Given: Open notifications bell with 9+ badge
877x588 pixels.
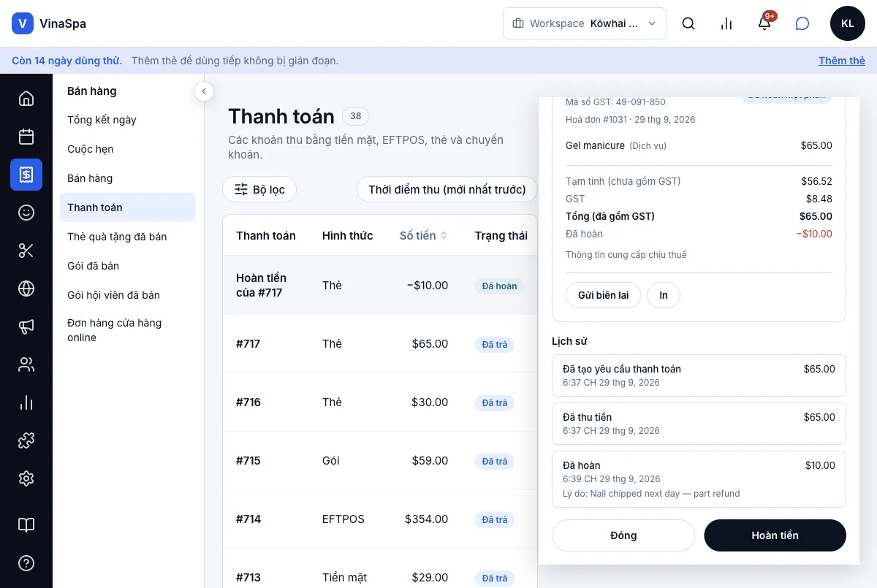Looking at the screenshot, I should pos(764,23).
